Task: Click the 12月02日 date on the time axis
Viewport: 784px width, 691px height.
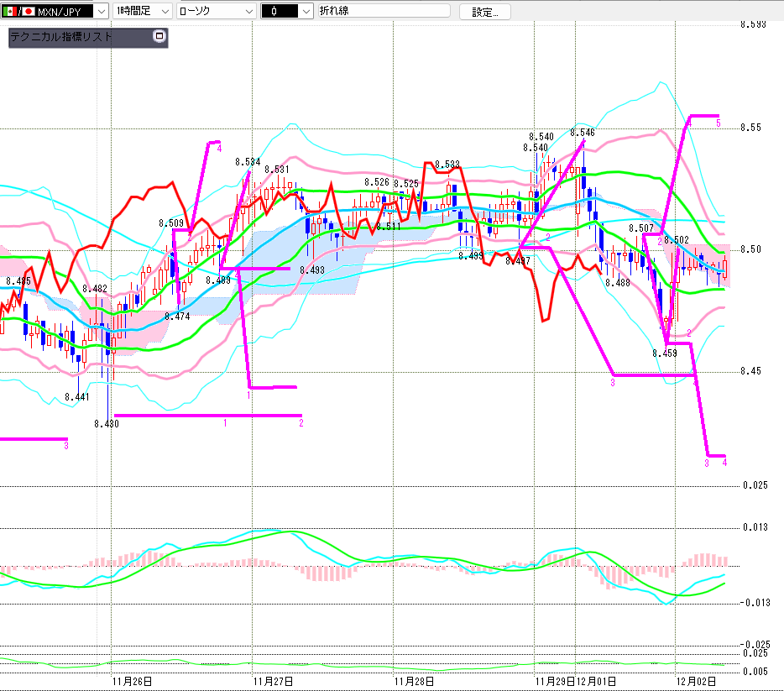Action: click(698, 680)
